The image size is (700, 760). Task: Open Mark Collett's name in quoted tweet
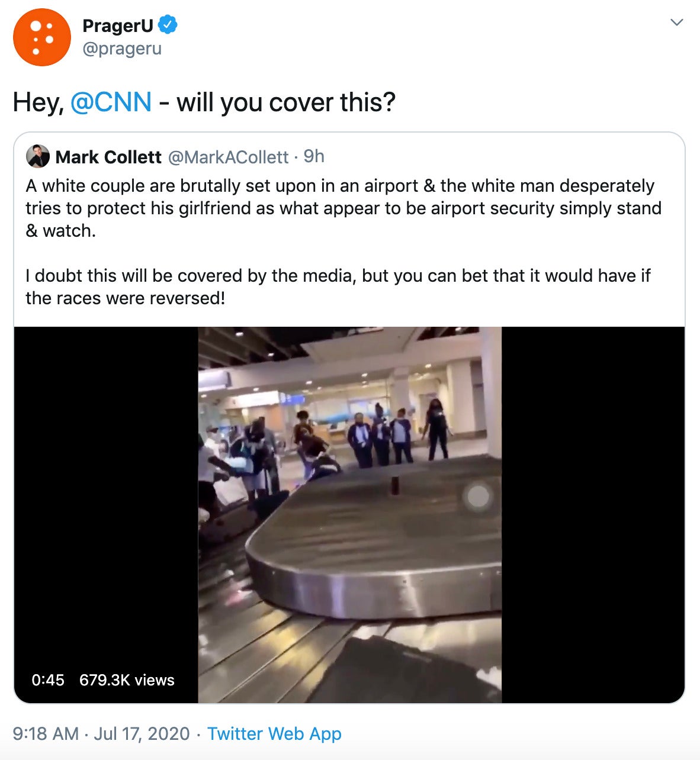108,157
